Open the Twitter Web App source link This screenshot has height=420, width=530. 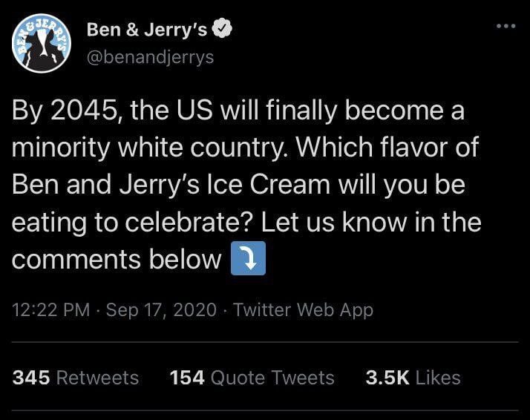(303, 310)
